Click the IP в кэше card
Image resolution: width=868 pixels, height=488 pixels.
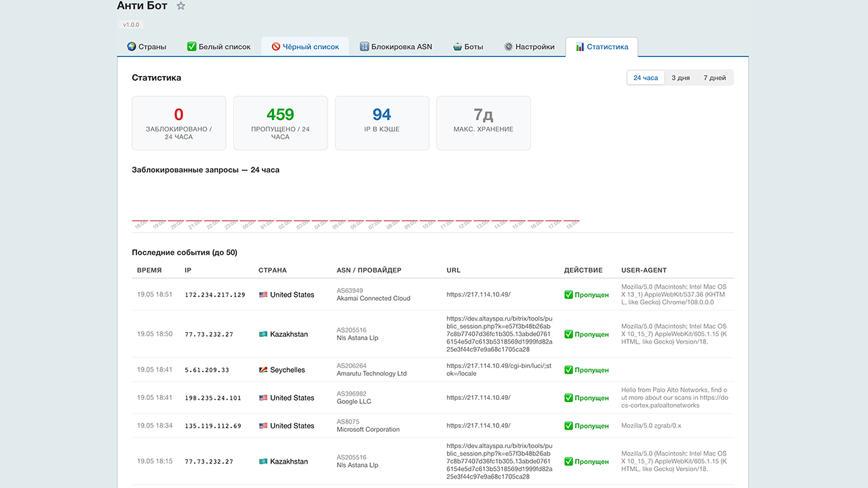click(382, 123)
